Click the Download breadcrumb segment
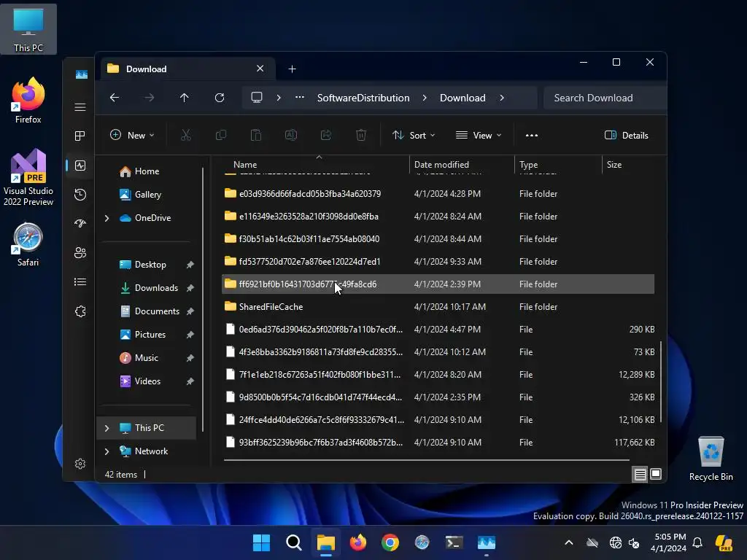Image resolution: width=747 pixels, height=560 pixels. [x=462, y=98]
